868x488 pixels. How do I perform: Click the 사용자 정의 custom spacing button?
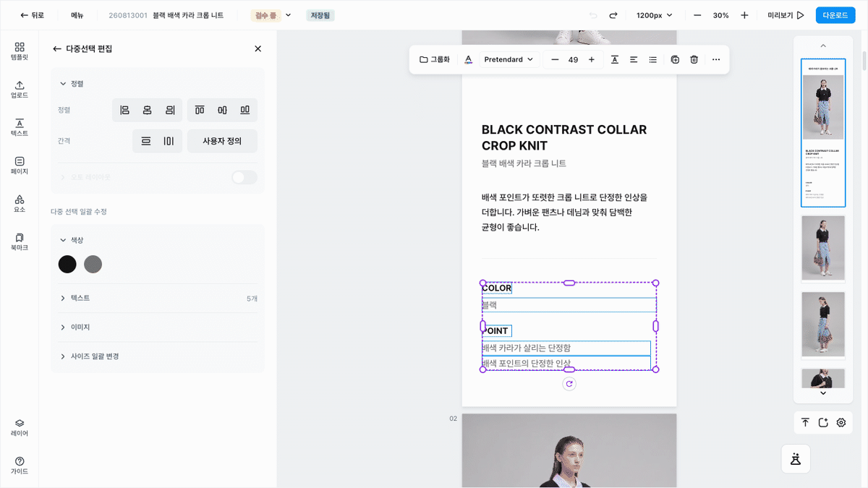[x=222, y=141]
